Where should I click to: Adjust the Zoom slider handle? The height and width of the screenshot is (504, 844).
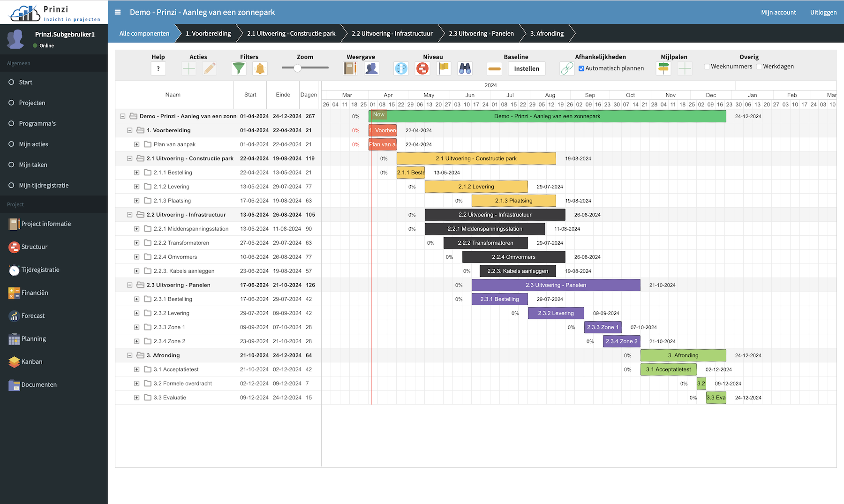coord(297,68)
